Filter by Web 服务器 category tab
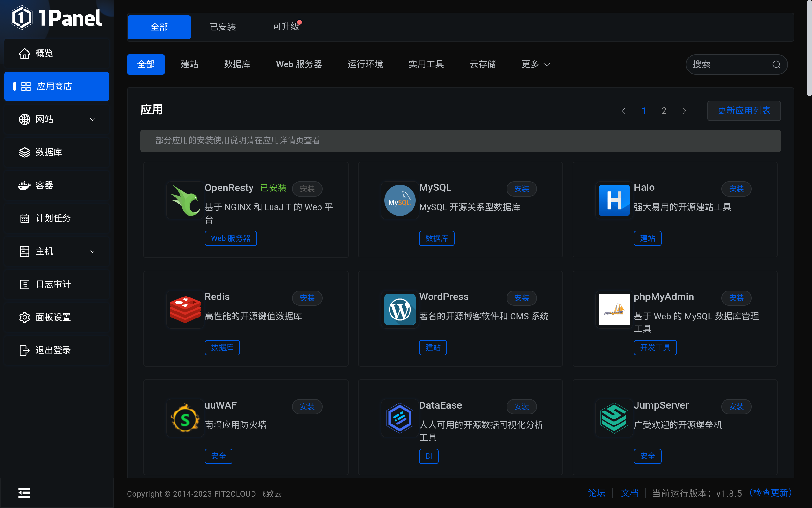 299,64
